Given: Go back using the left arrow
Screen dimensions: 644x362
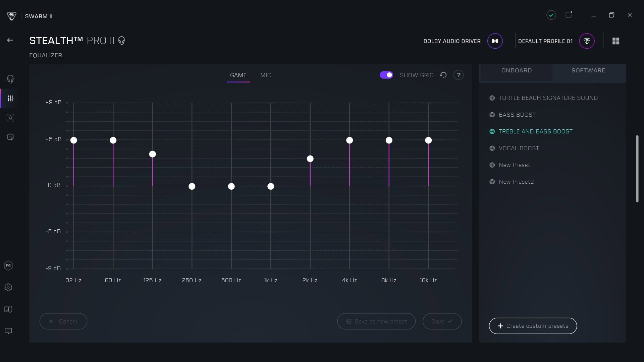Looking at the screenshot, I should click(x=10, y=41).
